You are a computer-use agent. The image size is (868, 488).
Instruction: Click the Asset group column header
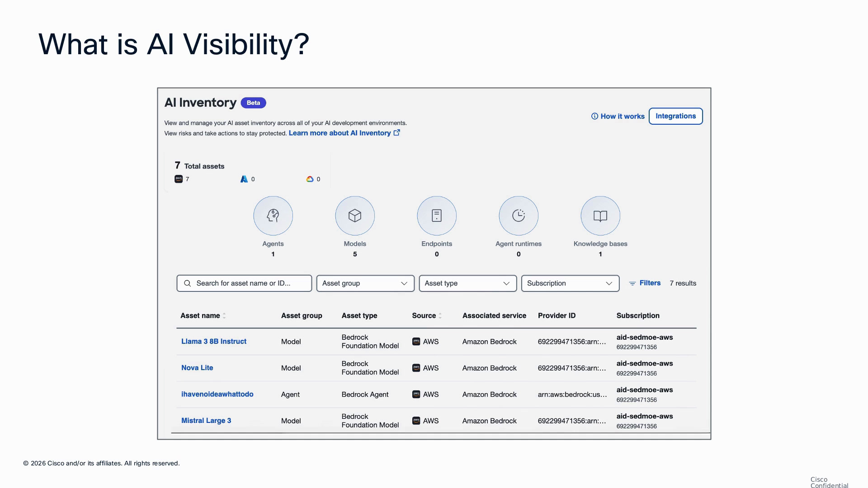[x=302, y=315]
